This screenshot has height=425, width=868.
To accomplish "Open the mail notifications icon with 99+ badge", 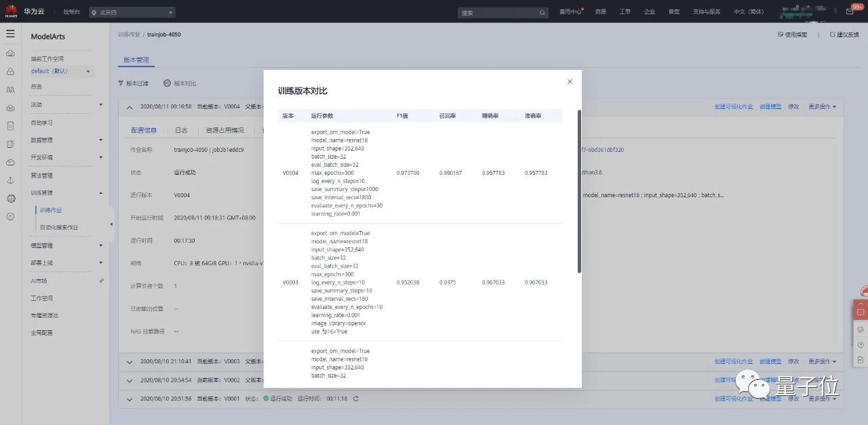I will click(x=850, y=12).
